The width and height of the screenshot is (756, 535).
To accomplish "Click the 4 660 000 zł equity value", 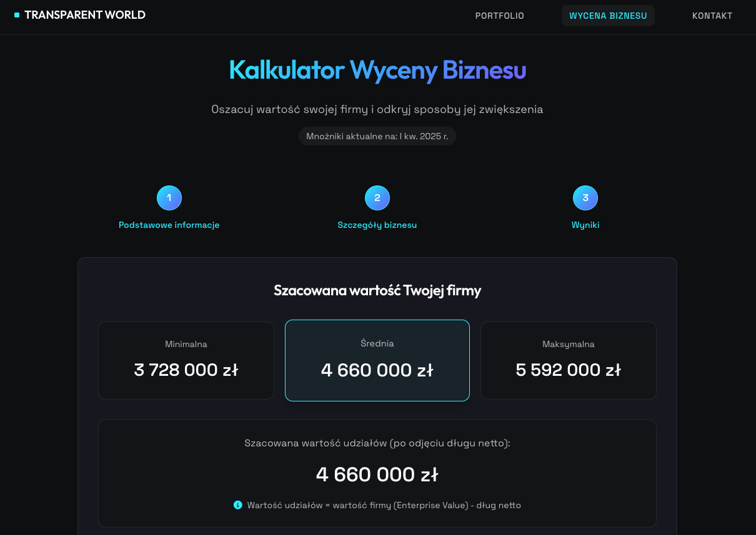I will coord(377,474).
